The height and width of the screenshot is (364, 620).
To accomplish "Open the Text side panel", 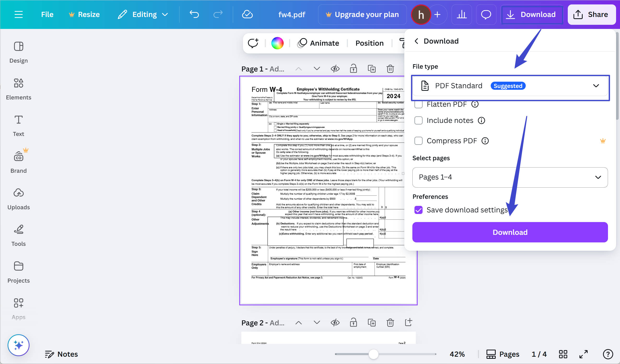I will click(x=19, y=126).
